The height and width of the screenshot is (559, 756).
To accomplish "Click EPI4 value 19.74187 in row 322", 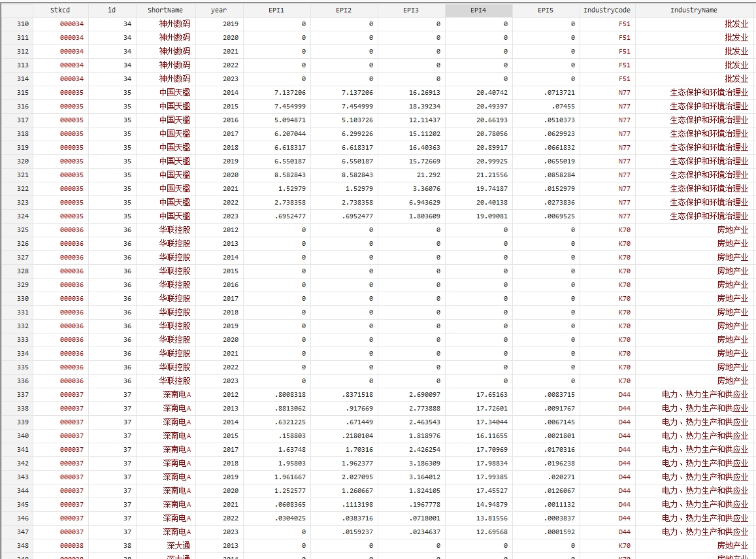I will tap(492, 188).
